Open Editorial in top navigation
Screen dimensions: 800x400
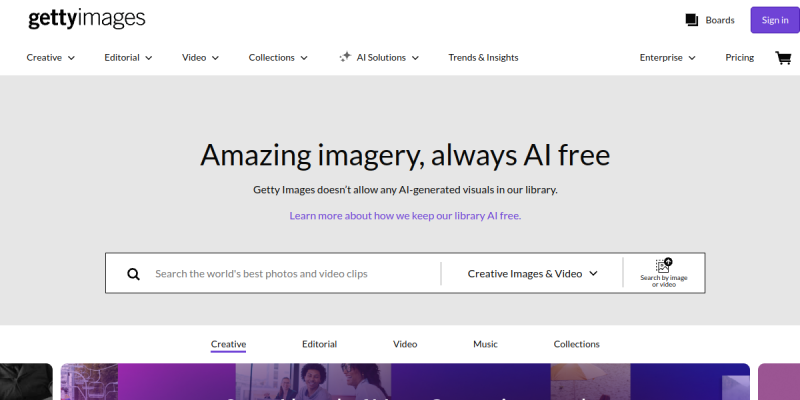(122, 58)
